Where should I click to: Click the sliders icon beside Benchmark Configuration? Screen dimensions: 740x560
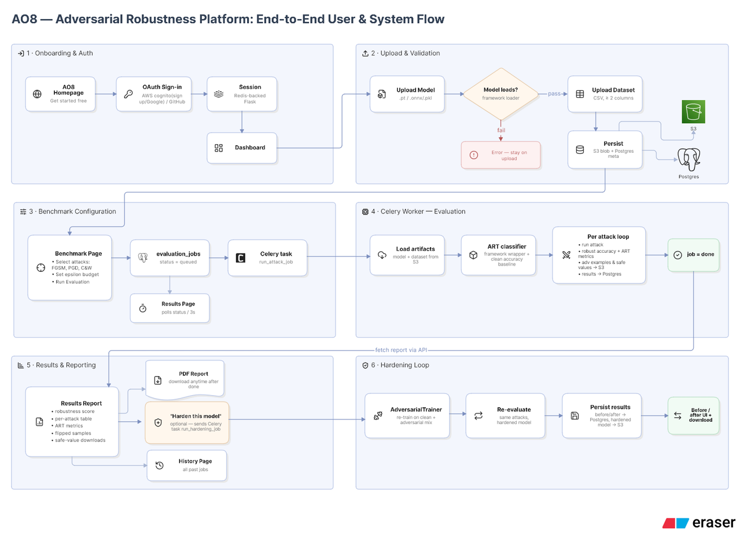pos(23,212)
